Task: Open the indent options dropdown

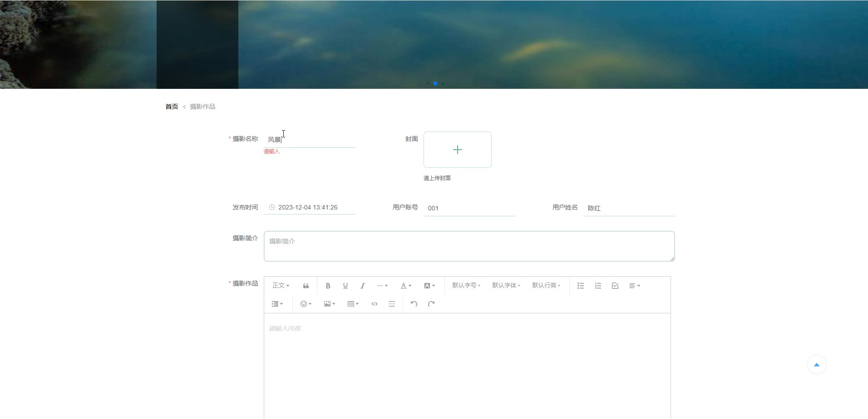Action: (x=277, y=304)
